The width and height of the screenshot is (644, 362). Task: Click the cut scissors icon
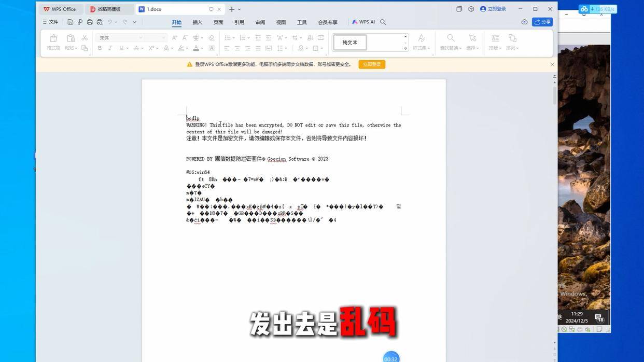[x=85, y=38]
